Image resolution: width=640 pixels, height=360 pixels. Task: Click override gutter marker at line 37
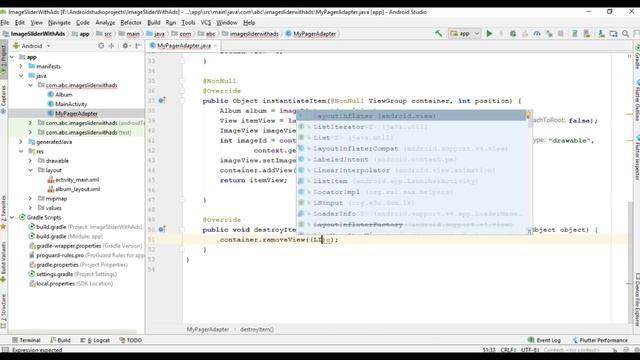[162, 100]
